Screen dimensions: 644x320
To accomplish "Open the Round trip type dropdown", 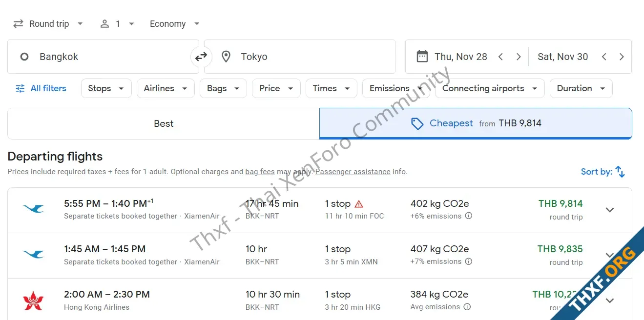I will pyautogui.click(x=48, y=24).
